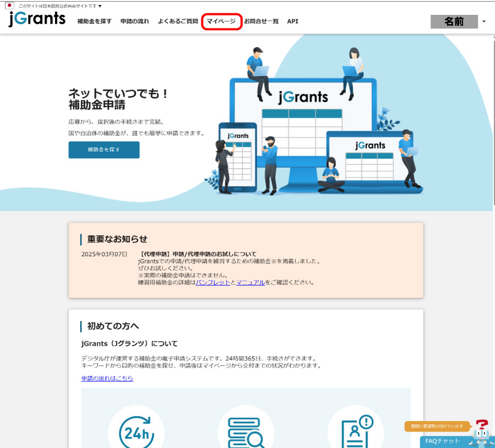Click the jGrants（Jグランツ）について subheading
The width and height of the screenshot is (495, 448).
point(129,343)
